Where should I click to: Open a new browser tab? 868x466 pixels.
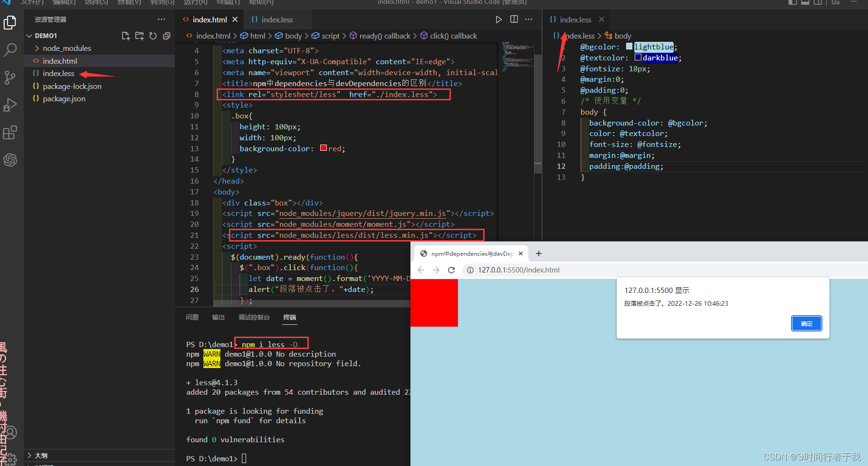[x=539, y=253]
